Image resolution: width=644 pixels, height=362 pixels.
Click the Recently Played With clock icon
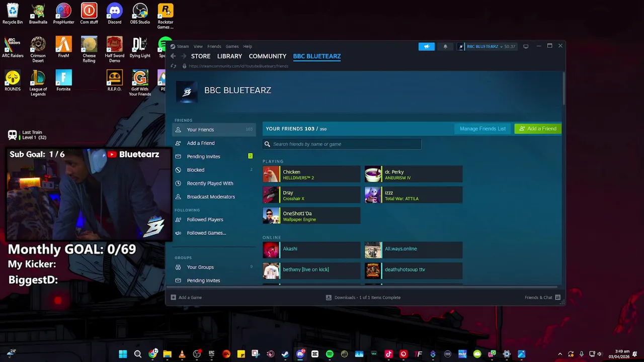178,184
